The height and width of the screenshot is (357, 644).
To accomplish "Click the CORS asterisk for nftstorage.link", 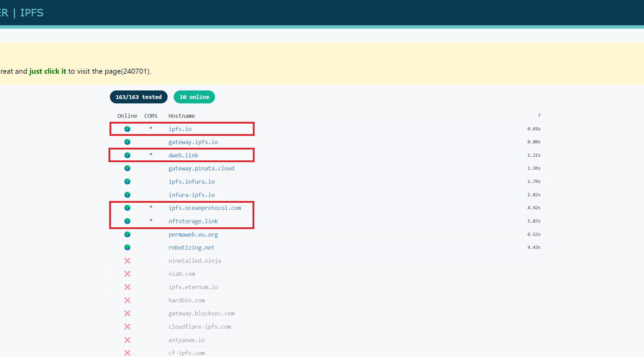I will [151, 220].
